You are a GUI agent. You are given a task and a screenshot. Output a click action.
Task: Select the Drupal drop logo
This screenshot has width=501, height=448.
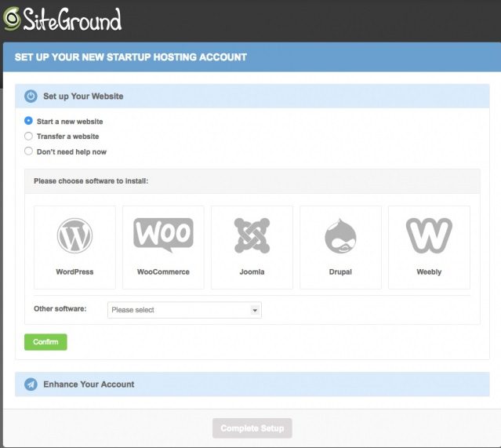coord(340,235)
